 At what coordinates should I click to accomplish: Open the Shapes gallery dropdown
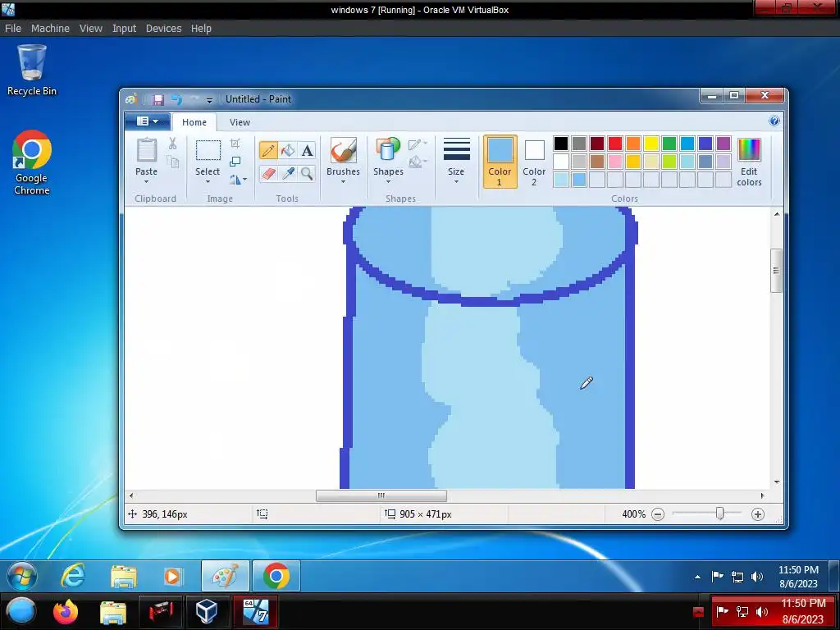click(388, 181)
